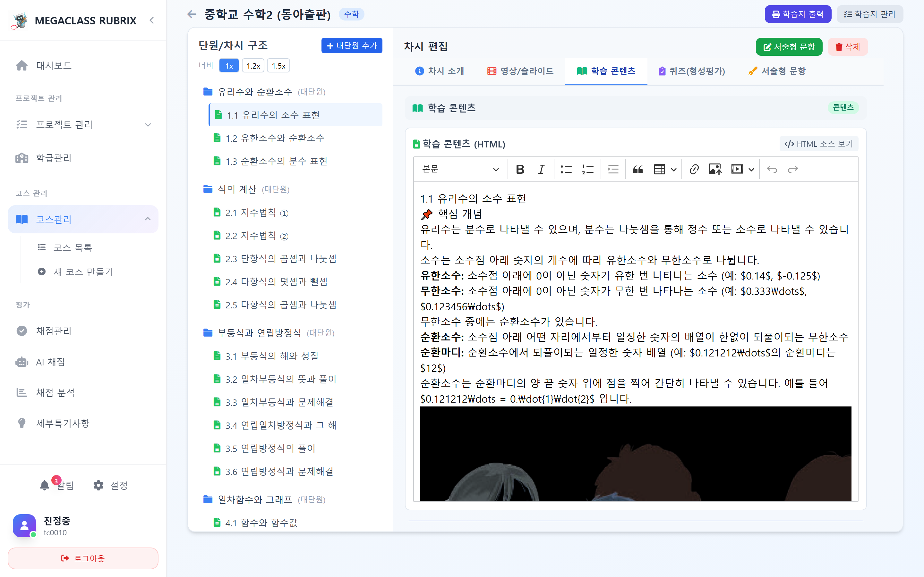Toggle bold formatting in the editor
This screenshot has width=924, height=577.
coord(520,169)
